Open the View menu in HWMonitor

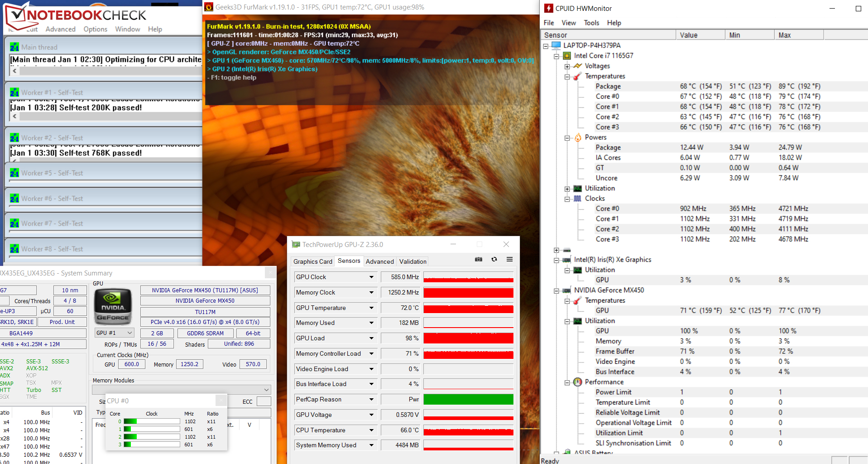pyautogui.click(x=569, y=23)
